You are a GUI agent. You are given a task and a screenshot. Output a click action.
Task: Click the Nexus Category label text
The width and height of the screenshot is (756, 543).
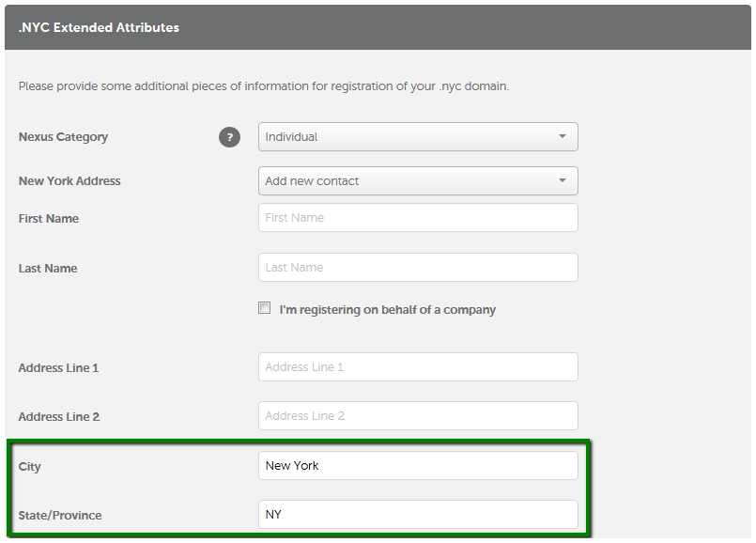coord(63,137)
